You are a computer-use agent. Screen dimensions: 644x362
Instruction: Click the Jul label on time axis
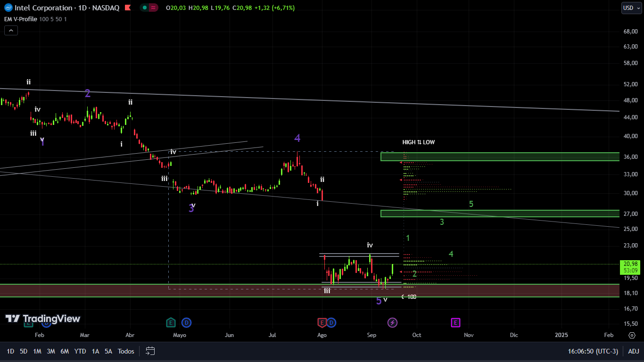[272, 335]
